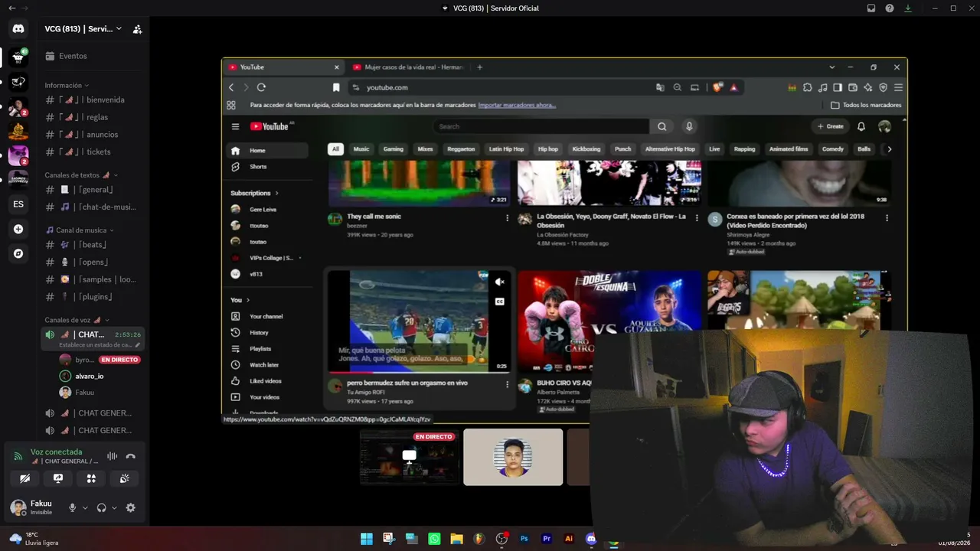Toggle captions on the video preview

500,302
